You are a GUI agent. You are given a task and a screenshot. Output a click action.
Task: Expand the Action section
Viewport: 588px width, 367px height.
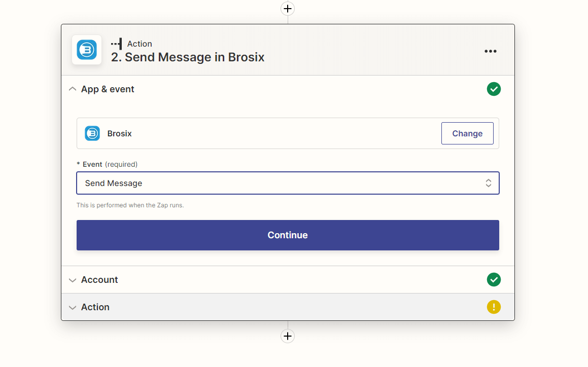(x=73, y=307)
